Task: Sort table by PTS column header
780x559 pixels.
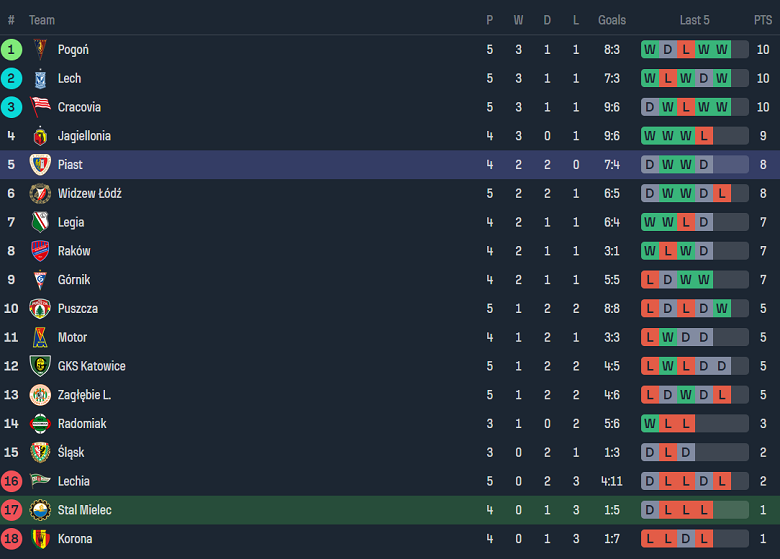Action: [x=762, y=20]
